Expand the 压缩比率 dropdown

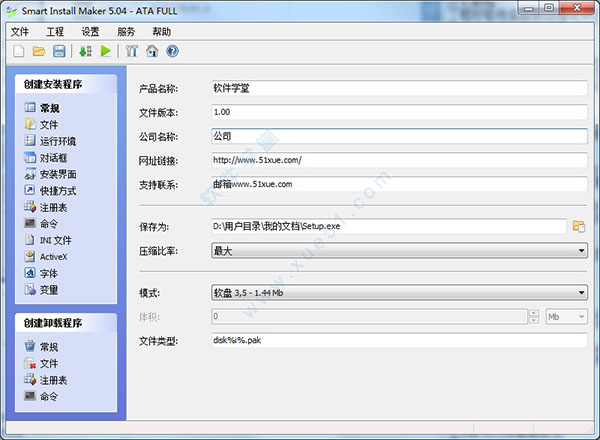pos(581,250)
